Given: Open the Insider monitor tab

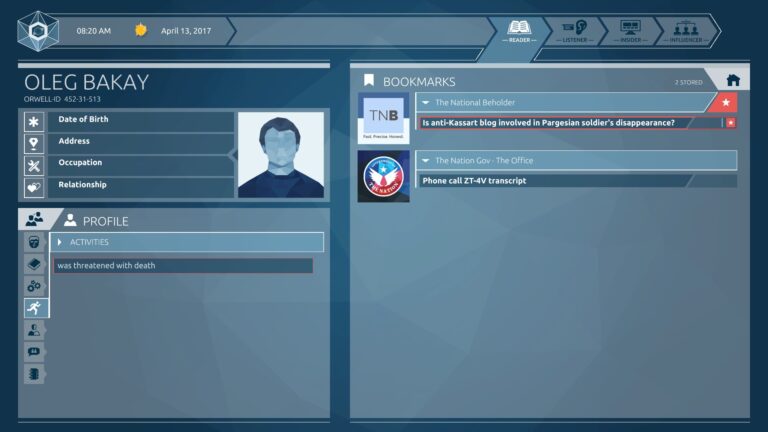Looking at the screenshot, I should click(x=630, y=31).
